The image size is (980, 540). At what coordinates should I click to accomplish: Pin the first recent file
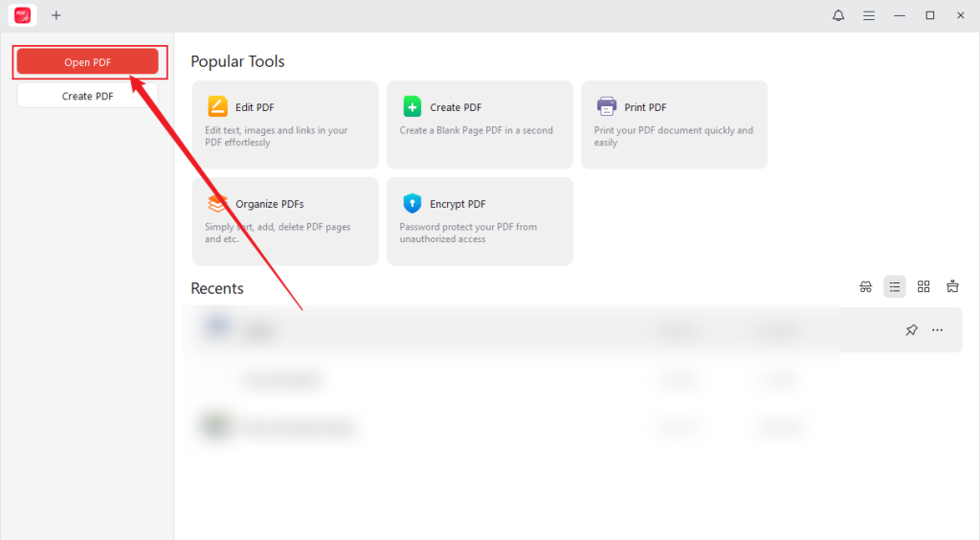tap(911, 330)
